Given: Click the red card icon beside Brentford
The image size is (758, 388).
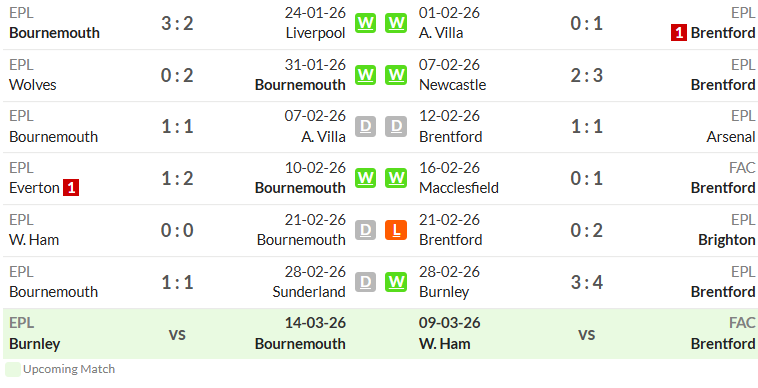Looking at the screenshot, I should coord(679,33).
